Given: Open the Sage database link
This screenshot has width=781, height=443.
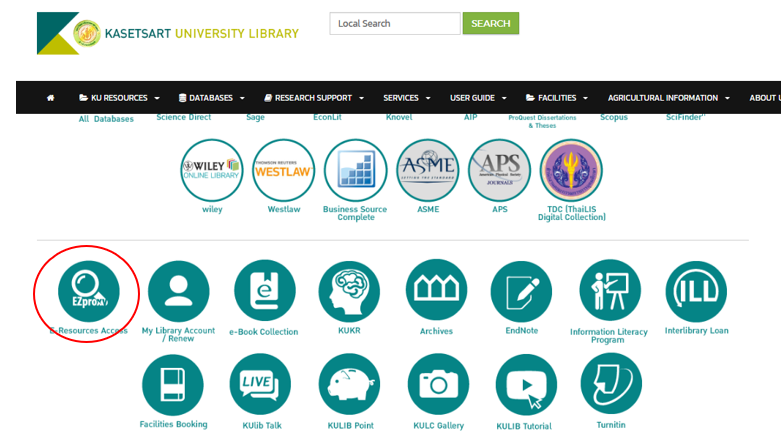Looking at the screenshot, I should (256, 118).
